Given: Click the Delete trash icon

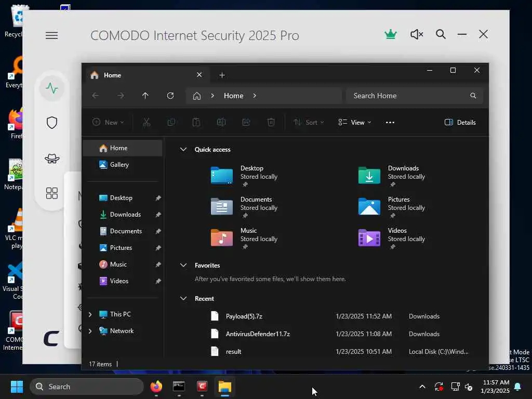Looking at the screenshot, I should pos(271,122).
